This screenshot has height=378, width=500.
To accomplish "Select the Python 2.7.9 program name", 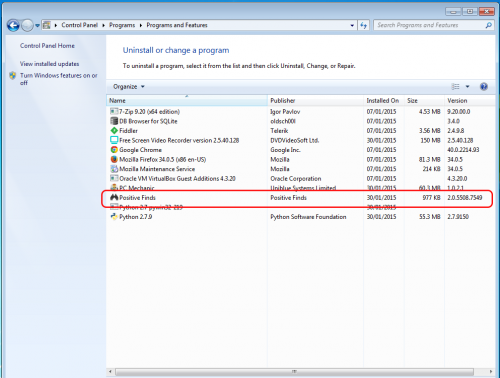I will 136,217.
